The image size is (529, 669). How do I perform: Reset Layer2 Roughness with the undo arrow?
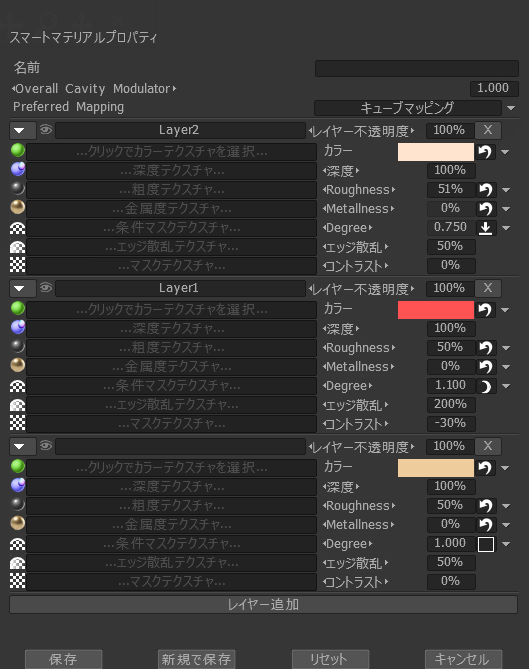click(x=485, y=189)
